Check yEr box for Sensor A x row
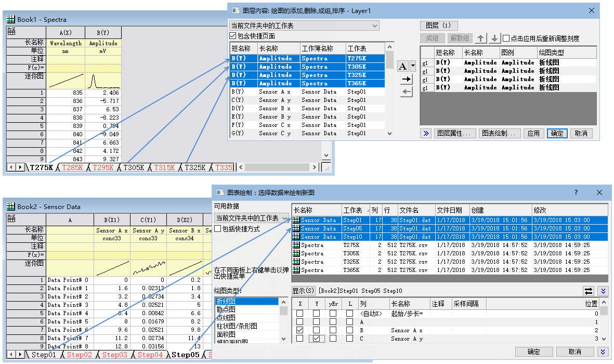This screenshot has width=614, height=364. tap(333, 330)
